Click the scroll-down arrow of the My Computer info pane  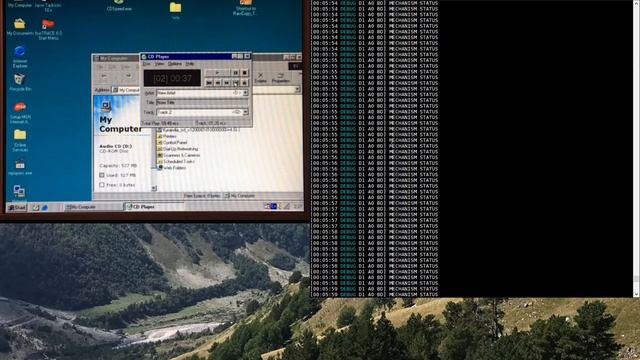154,188
